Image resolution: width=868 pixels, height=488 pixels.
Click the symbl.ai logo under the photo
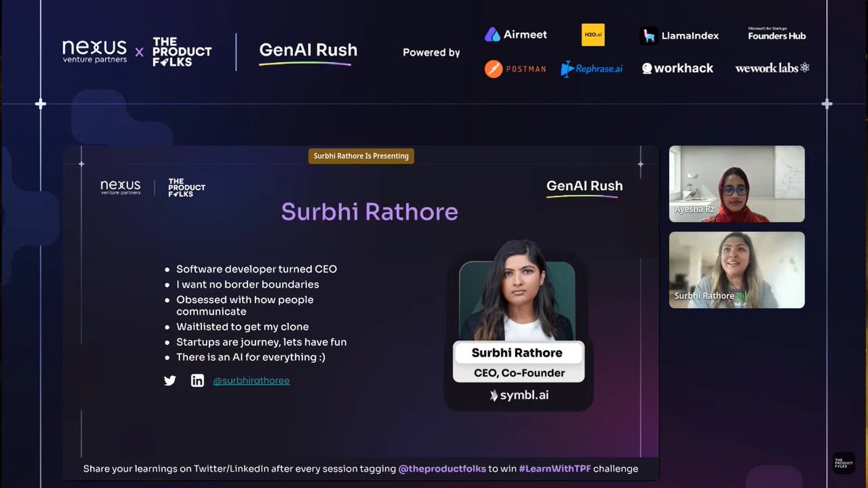pyautogui.click(x=519, y=395)
